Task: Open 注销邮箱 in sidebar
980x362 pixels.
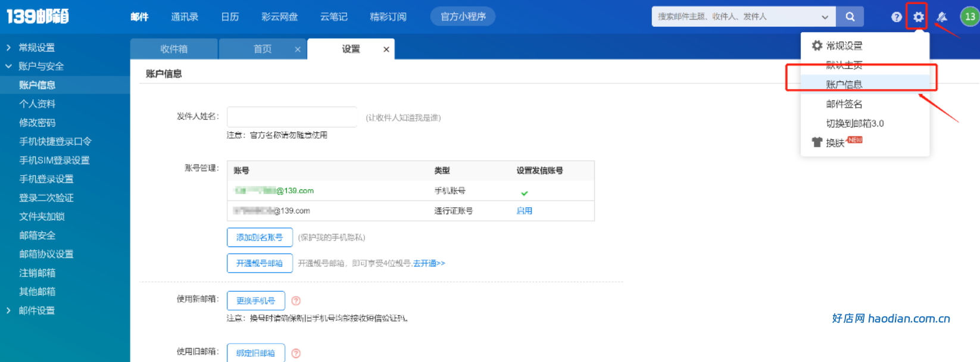Action: point(37,273)
